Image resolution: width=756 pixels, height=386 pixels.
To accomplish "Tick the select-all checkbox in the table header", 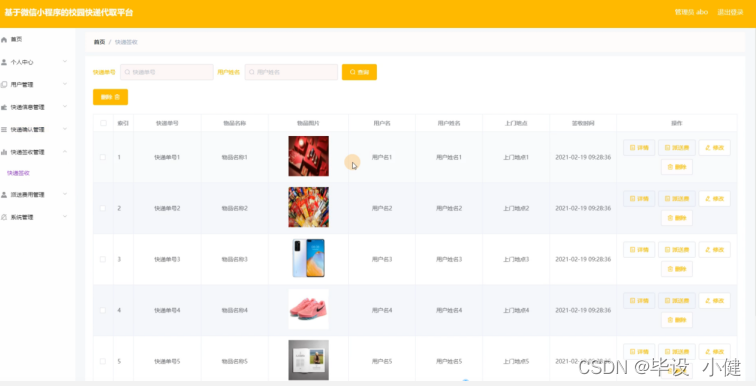I will (103, 123).
